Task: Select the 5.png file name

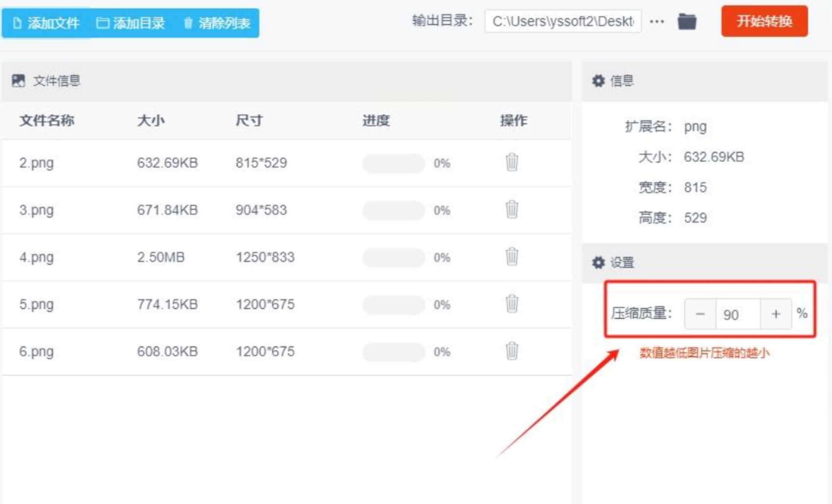Action: [36, 304]
